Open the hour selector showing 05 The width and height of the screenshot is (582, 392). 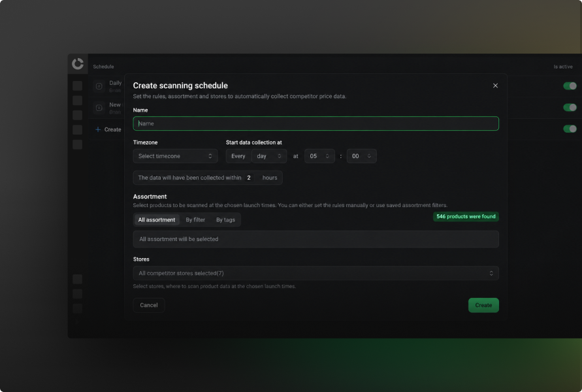(319, 156)
